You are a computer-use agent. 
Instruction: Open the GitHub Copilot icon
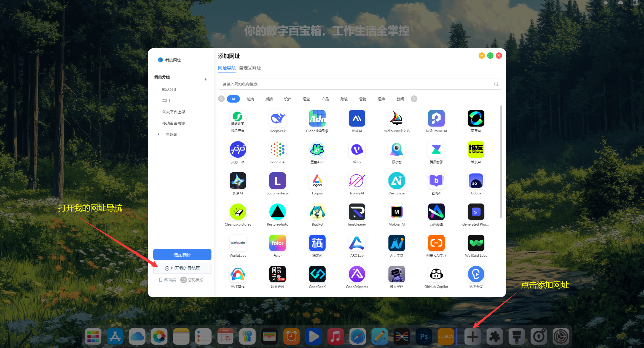(436, 274)
